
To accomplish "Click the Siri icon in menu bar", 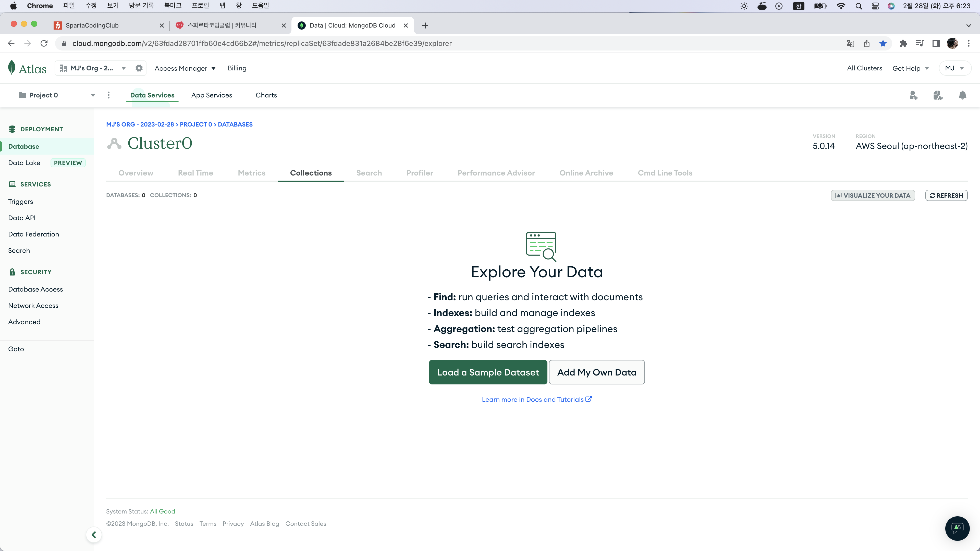I will [x=891, y=6].
